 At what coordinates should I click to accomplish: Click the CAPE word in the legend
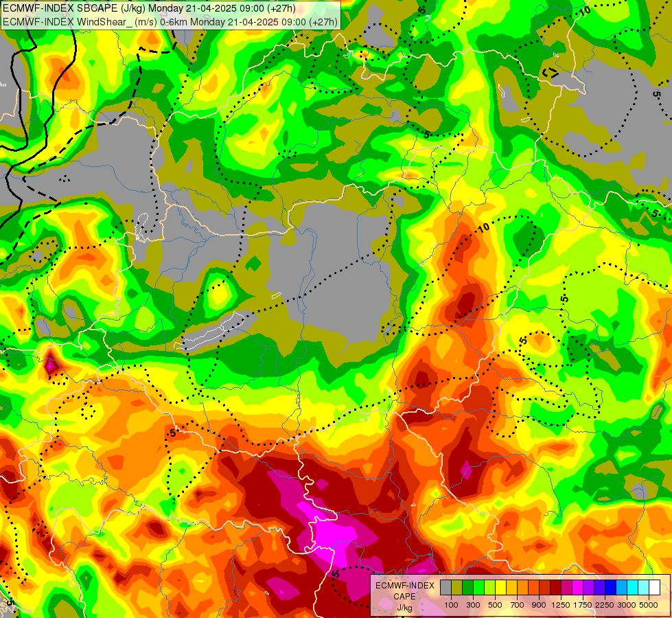click(x=404, y=597)
